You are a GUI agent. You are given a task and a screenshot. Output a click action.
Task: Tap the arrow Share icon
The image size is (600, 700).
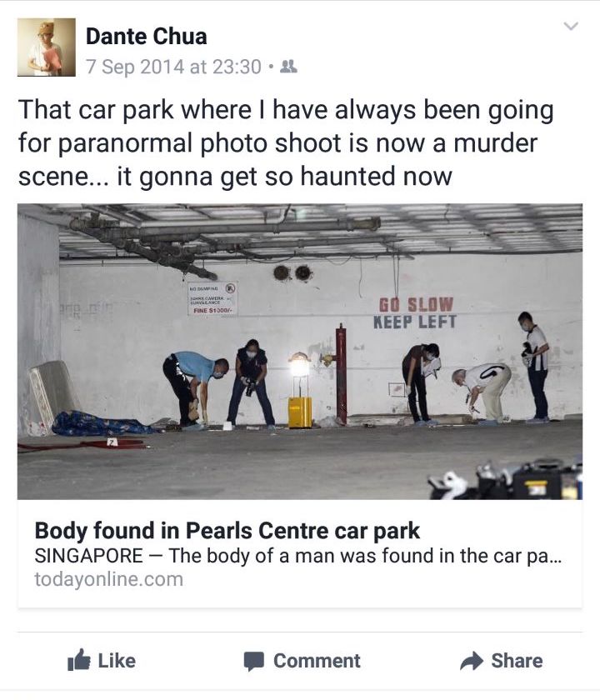(x=472, y=661)
